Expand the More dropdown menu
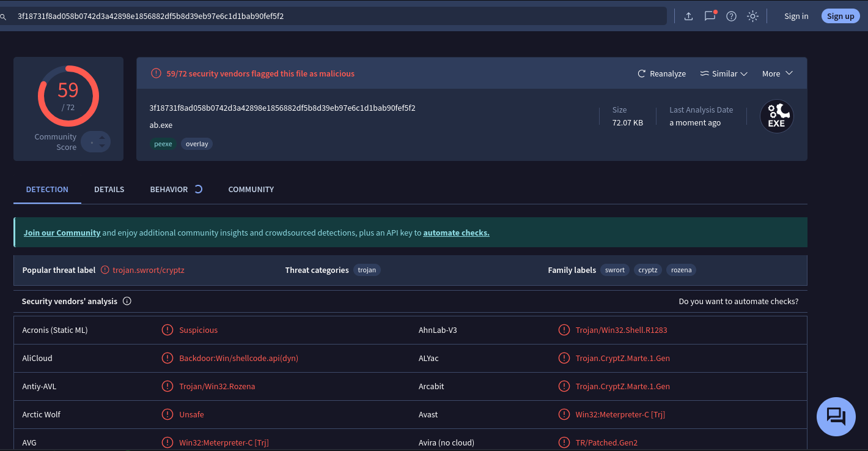Image resolution: width=868 pixels, height=451 pixels. coord(778,73)
